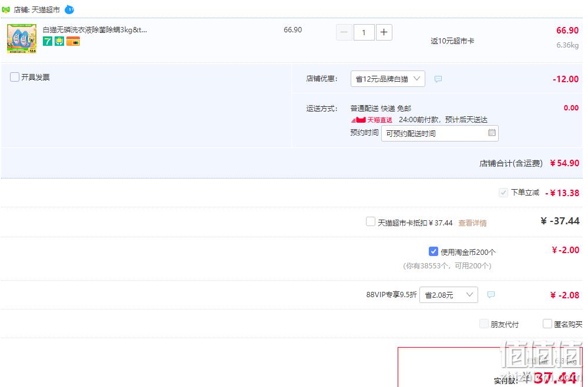Open the 白猫无磷洗衣液 product title link
Screen dimensions: 588x387
(95, 30)
